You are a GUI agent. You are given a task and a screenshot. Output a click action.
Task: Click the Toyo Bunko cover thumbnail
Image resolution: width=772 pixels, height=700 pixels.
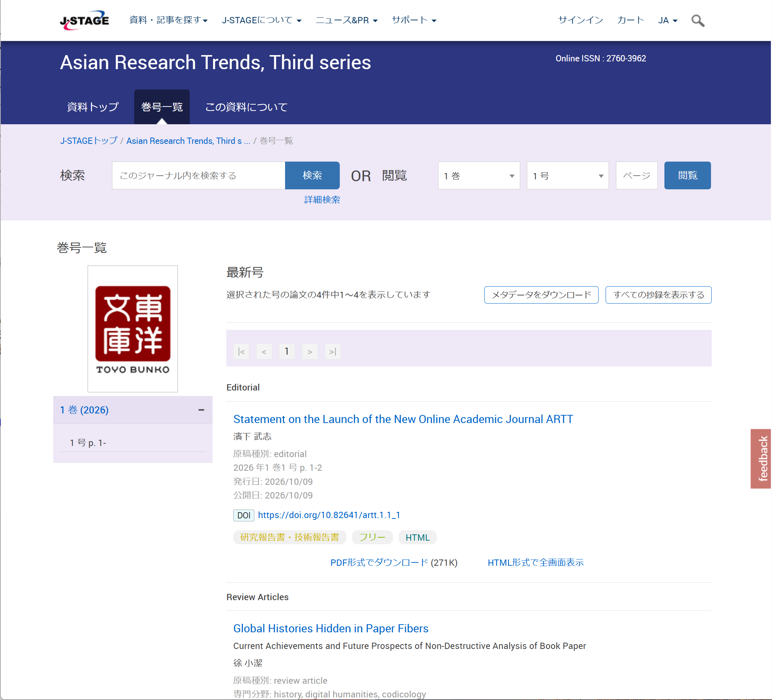132,329
